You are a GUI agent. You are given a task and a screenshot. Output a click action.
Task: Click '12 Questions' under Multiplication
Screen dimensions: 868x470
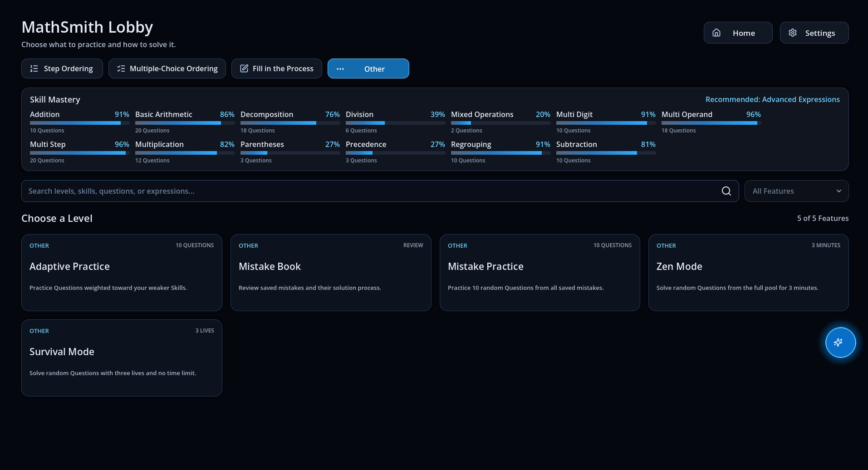(x=152, y=161)
